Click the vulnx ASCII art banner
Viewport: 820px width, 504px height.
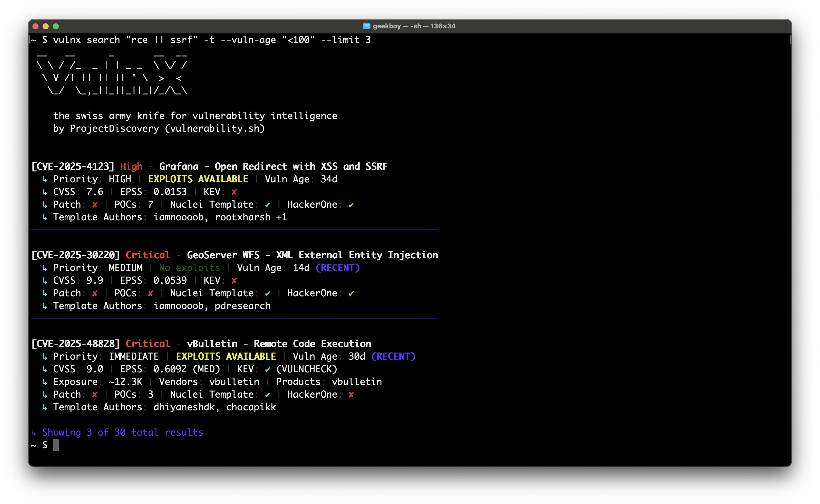coord(112,75)
